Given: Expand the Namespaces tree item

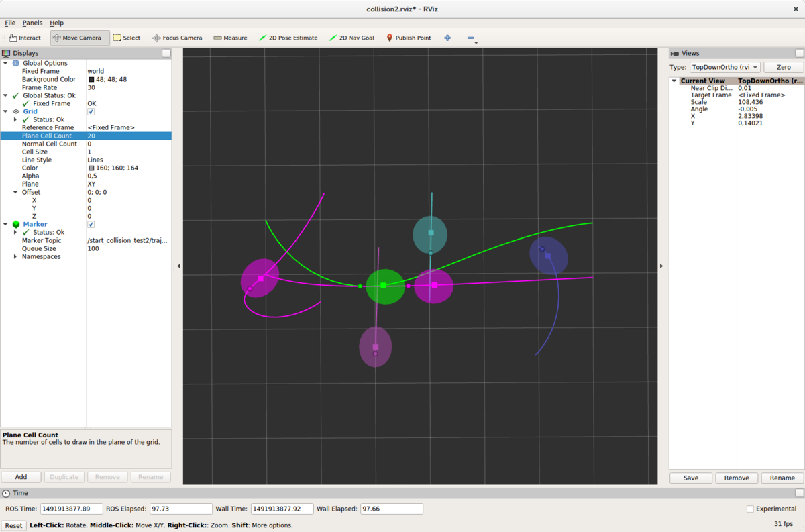Looking at the screenshot, I should click(x=15, y=256).
